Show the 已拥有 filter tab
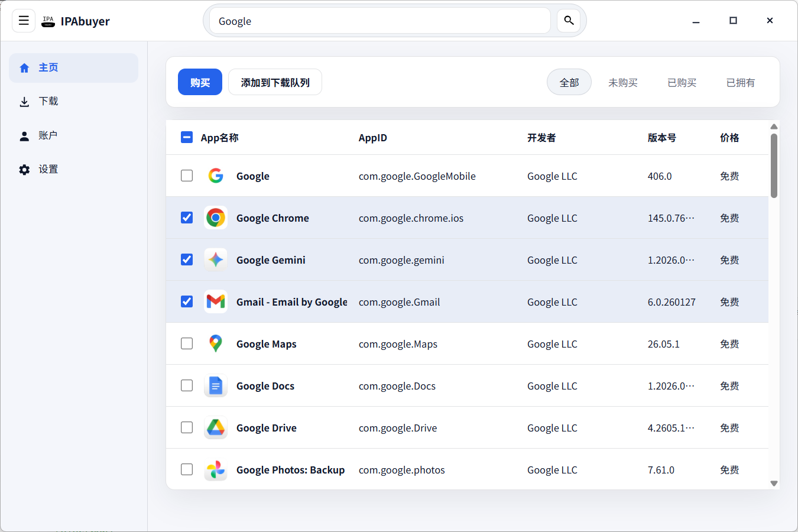Image resolution: width=798 pixels, height=532 pixels. point(740,83)
